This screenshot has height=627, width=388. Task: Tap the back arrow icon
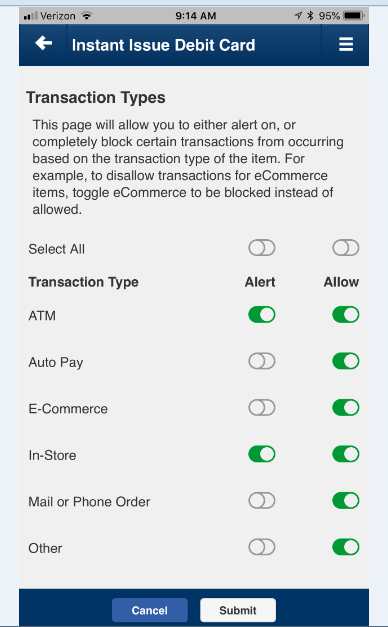(44, 43)
